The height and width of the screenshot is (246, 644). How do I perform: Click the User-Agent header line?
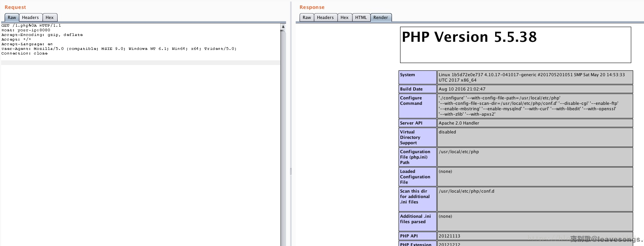[119, 49]
